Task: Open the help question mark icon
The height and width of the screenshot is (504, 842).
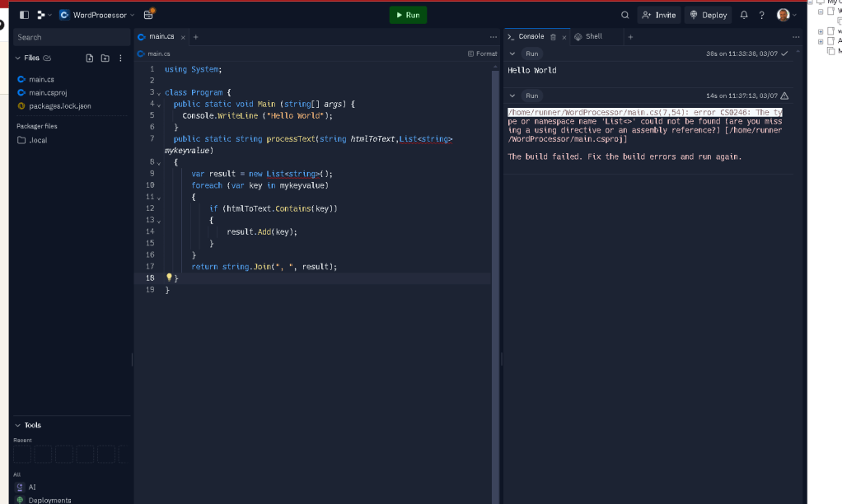Action: 761,15
